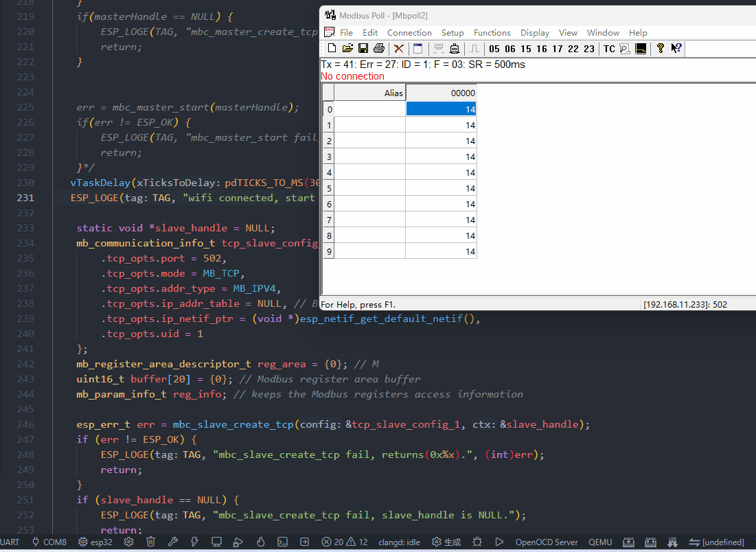Viewport: 756px width, 552px height.
Task: Open the communication traffic magnifier icon
Action: coord(625,48)
